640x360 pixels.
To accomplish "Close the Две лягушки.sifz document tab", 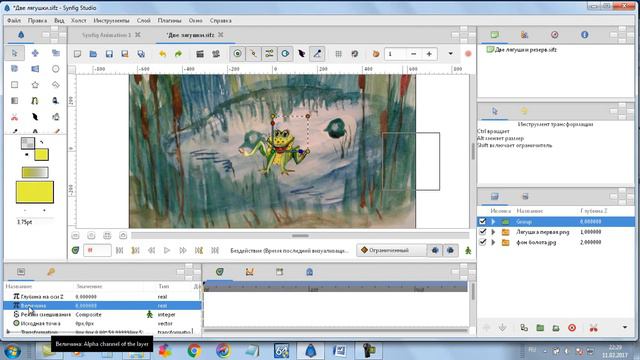I will tap(220, 35).
